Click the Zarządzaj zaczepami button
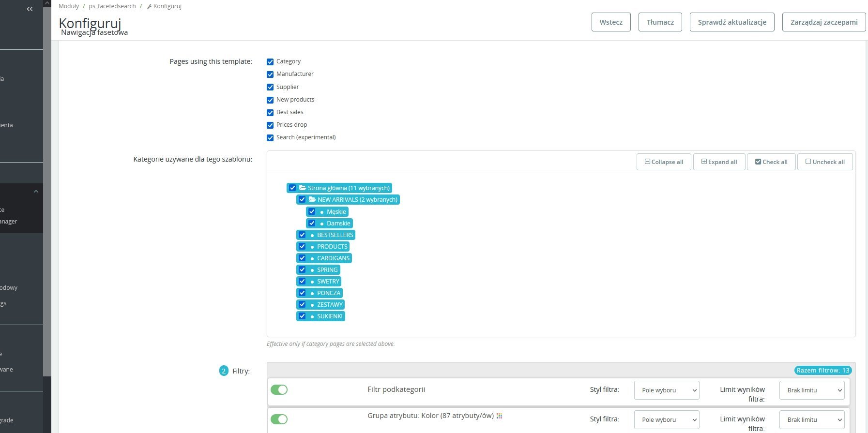This screenshot has height=433, width=868. coord(824,22)
